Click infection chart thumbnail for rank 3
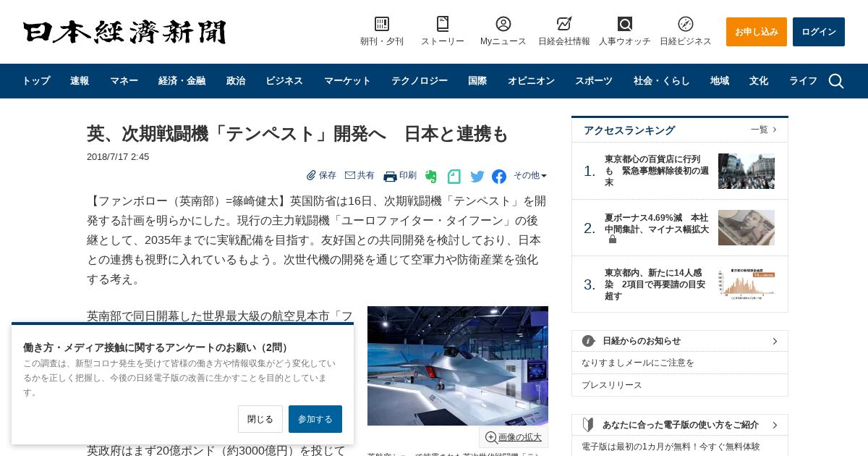This screenshot has width=868, height=456. (x=746, y=284)
